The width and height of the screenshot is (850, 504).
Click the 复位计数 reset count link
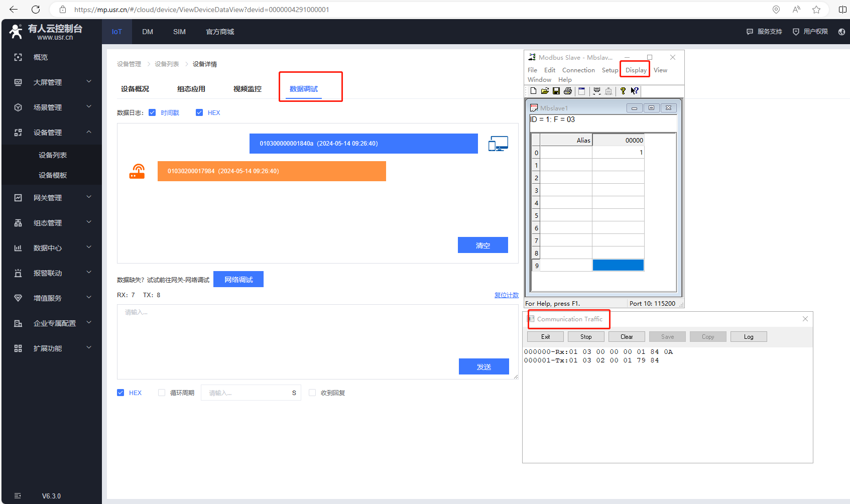[506, 295]
